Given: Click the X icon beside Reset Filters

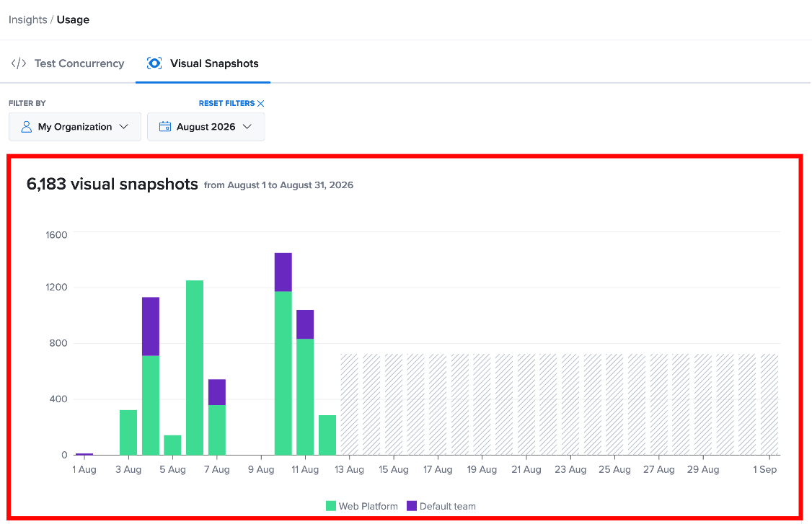Looking at the screenshot, I should pos(260,104).
